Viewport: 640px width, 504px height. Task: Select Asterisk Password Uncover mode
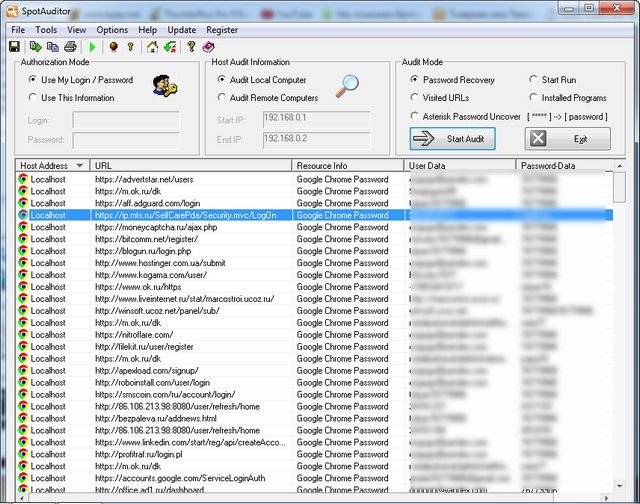pos(414,116)
